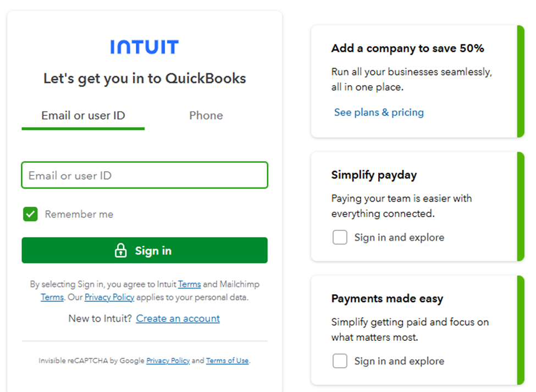Click Create an account

click(x=178, y=318)
